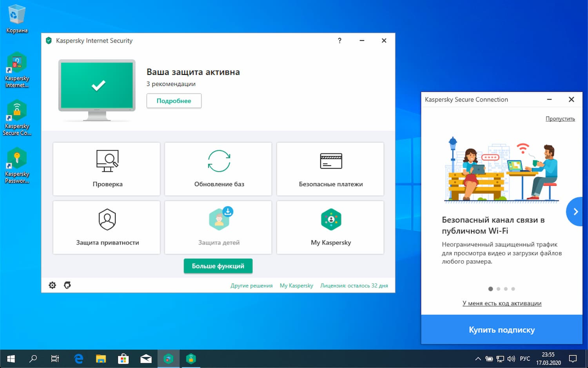This screenshot has width=588, height=368.
Task: Click the Wi-Fi illustration in Secure Connection
Action: (x=502, y=170)
